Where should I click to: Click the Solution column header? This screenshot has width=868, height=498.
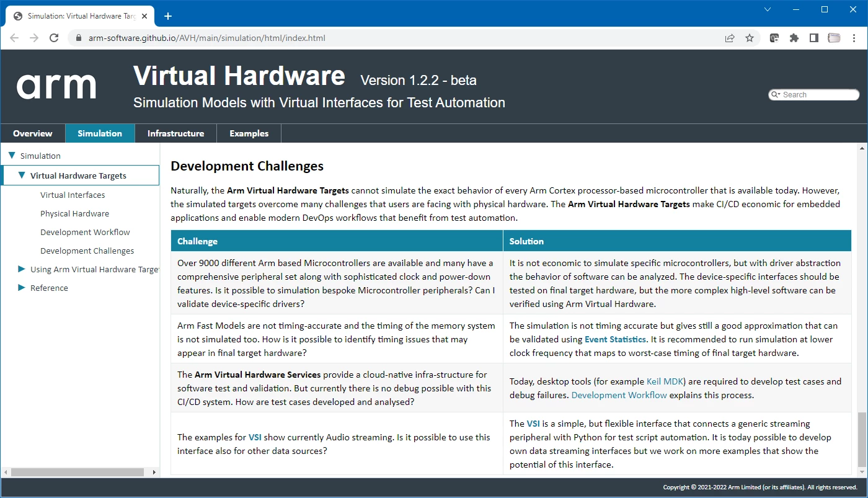[677, 241]
